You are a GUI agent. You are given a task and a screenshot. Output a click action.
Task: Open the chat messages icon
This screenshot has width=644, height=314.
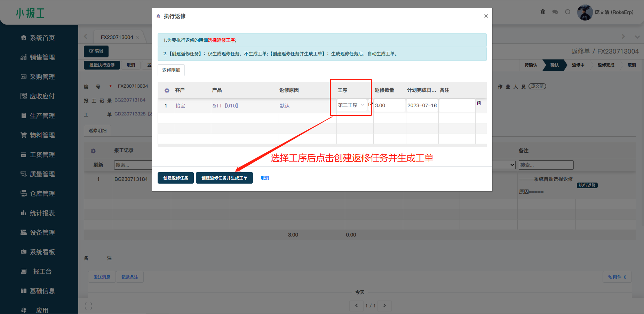555,12
